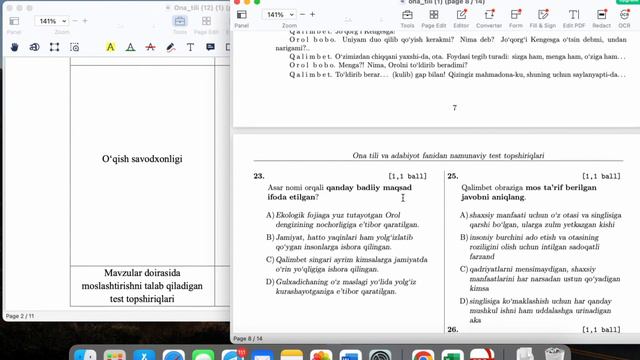Image resolution: width=640 pixels, height=360 pixels.
Task: Open Finder from the Dock
Action: pyautogui.click(x=85, y=355)
